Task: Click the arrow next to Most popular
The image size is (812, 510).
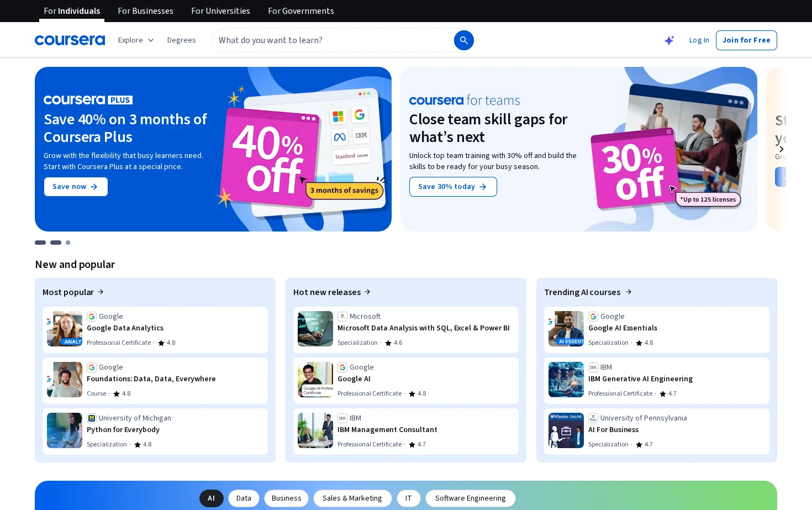Action: tap(101, 292)
